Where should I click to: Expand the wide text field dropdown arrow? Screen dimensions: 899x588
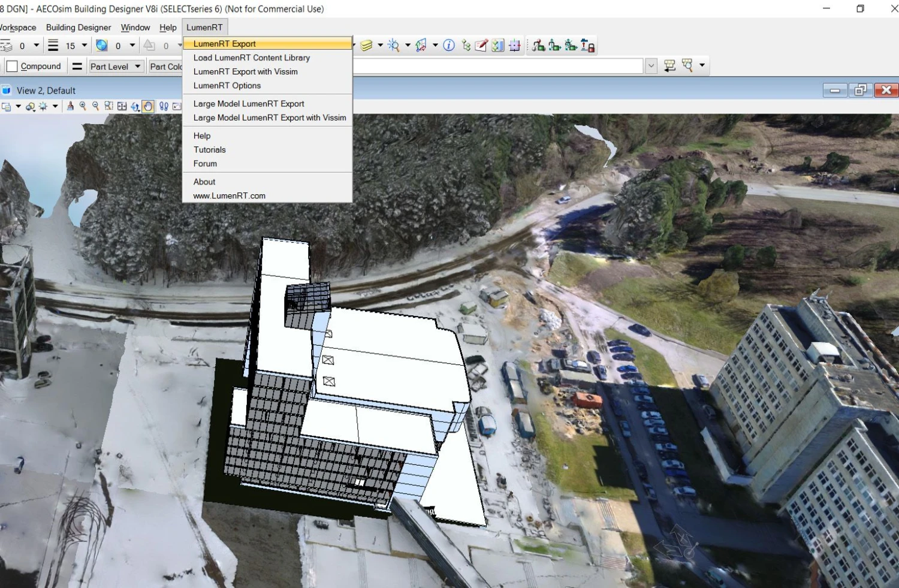[651, 66]
